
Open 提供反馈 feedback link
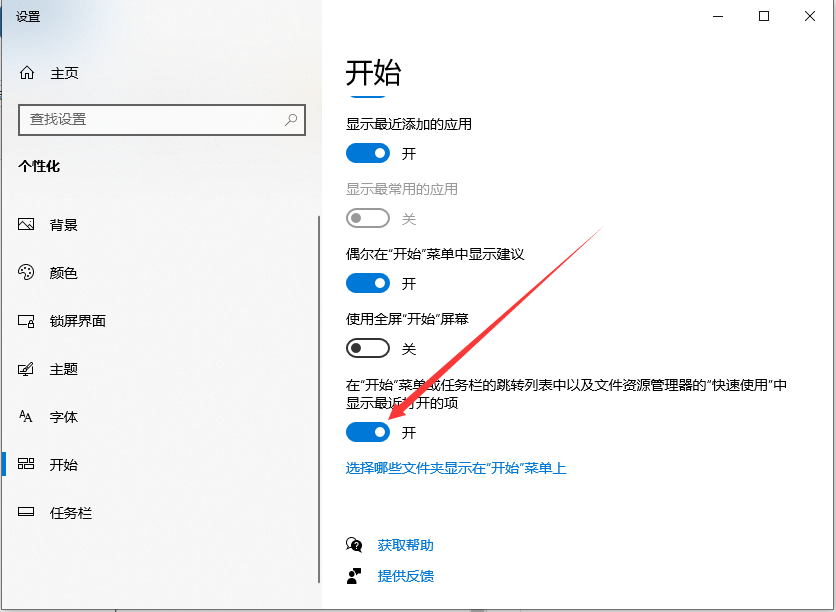point(406,576)
